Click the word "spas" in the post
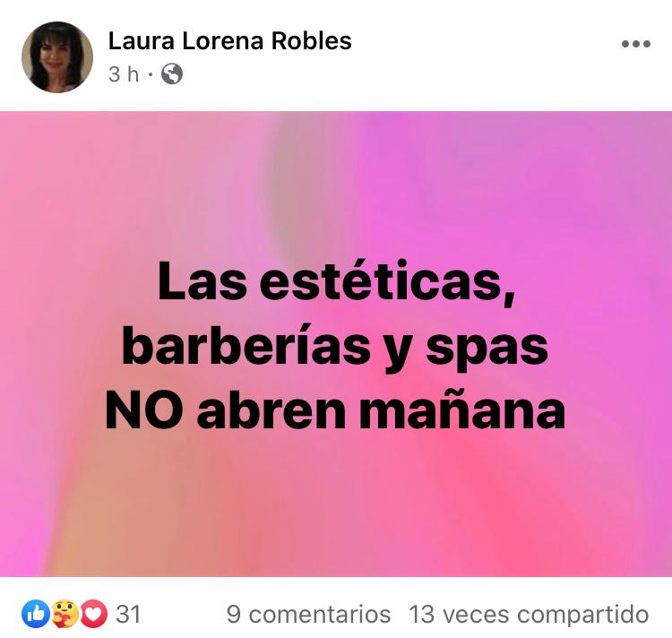This screenshot has width=672, height=638. click(x=487, y=349)
